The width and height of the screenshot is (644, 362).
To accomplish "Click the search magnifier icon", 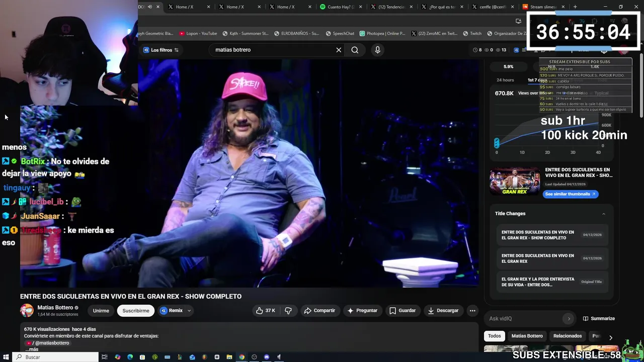I will point(355,50).
